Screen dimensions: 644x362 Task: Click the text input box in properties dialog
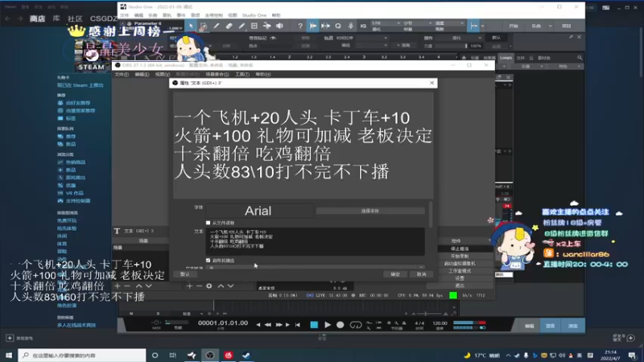(x=315, y=241)
